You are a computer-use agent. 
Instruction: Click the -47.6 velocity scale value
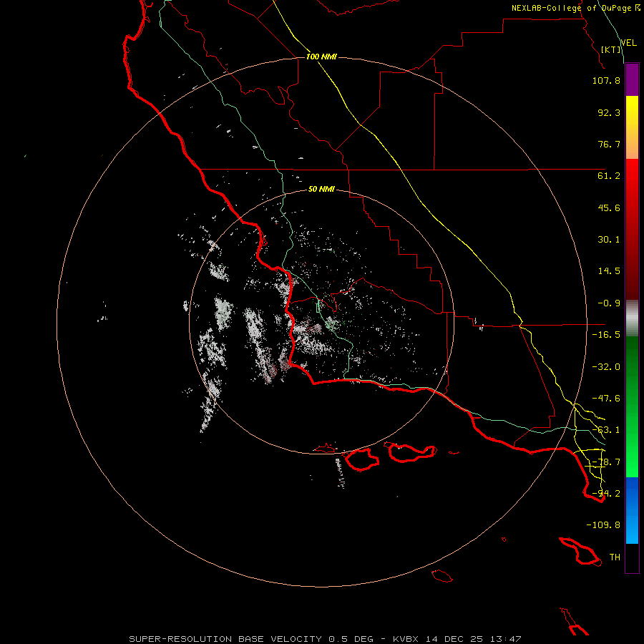pos(606,399)
